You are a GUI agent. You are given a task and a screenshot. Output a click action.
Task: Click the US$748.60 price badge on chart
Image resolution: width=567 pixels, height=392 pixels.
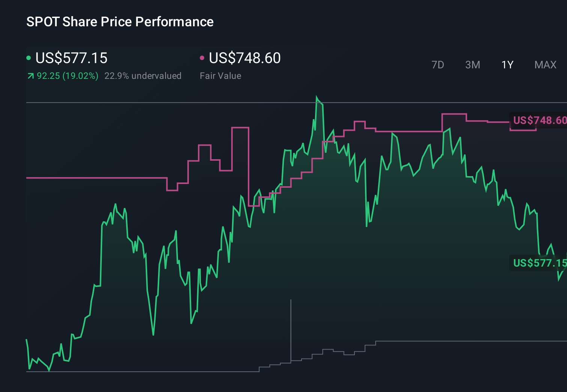coord(540,121)
